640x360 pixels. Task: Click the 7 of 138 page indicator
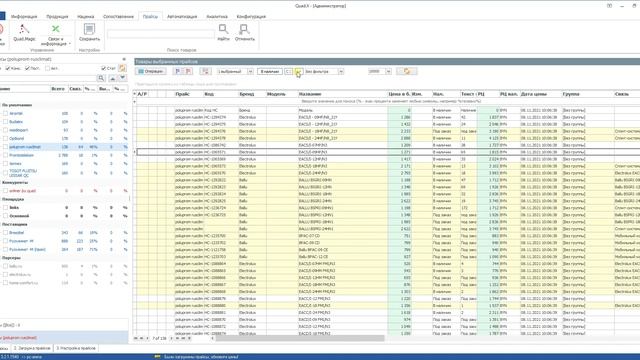click(159, 338)
